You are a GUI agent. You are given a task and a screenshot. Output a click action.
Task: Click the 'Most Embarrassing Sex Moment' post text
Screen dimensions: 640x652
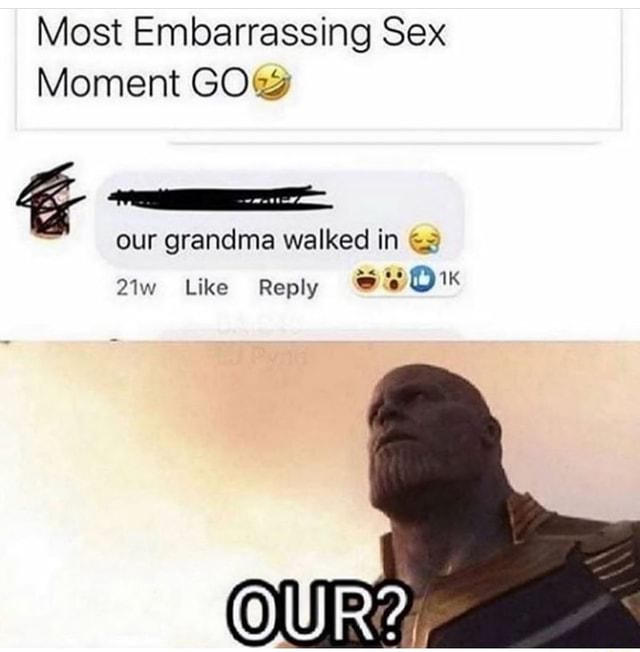pyautogui.click(x=242, y=58)
